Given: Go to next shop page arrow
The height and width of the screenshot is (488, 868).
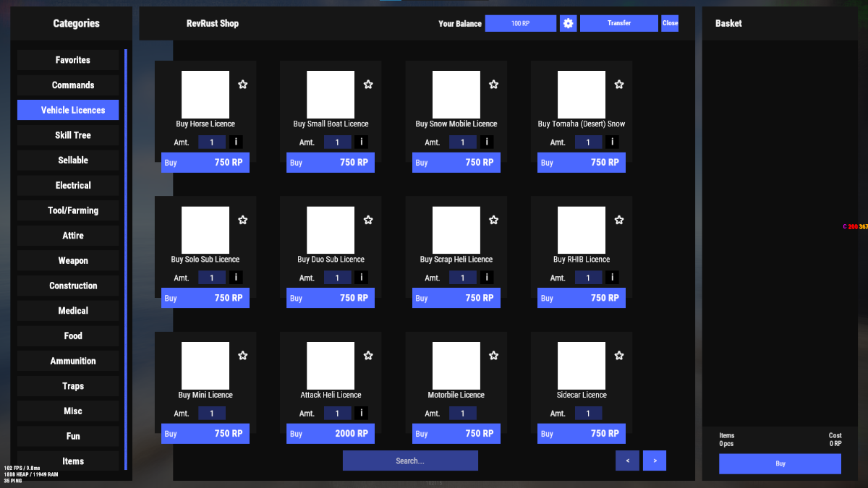Looking at the screenshot, I should 654,461.
